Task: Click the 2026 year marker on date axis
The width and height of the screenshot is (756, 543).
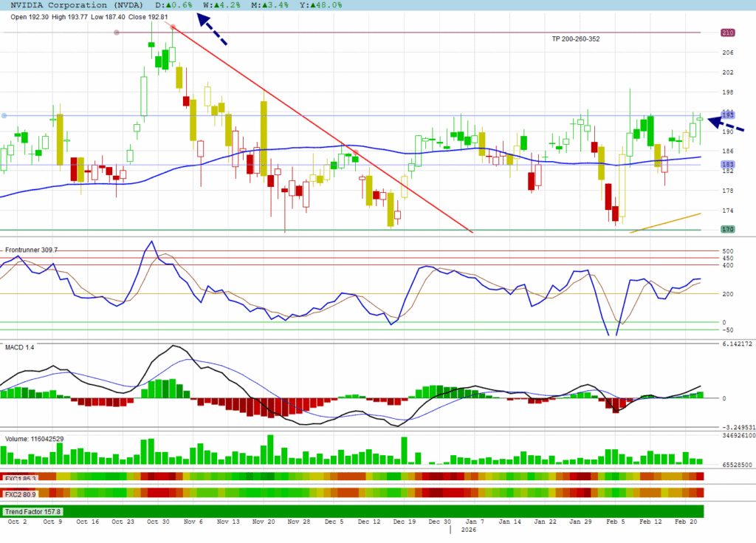Action: click(470, 530)
